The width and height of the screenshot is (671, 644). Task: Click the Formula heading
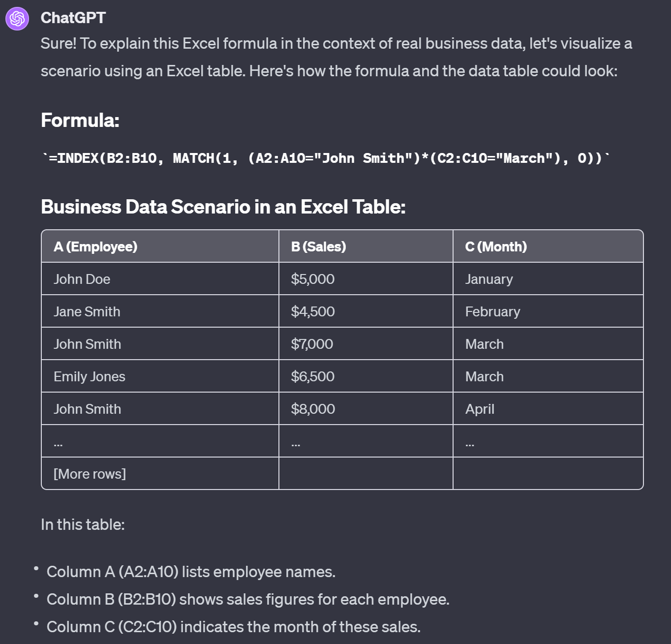80,121
